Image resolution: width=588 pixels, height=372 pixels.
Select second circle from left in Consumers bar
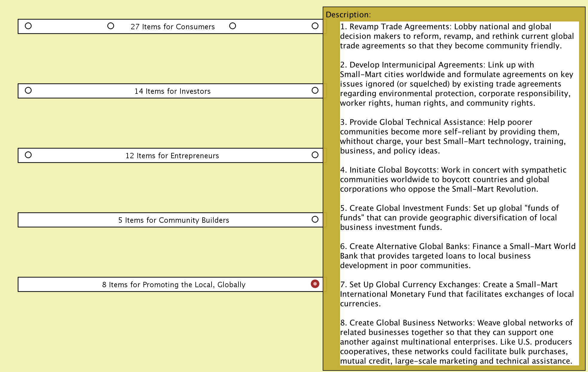[x=111, y=26]
